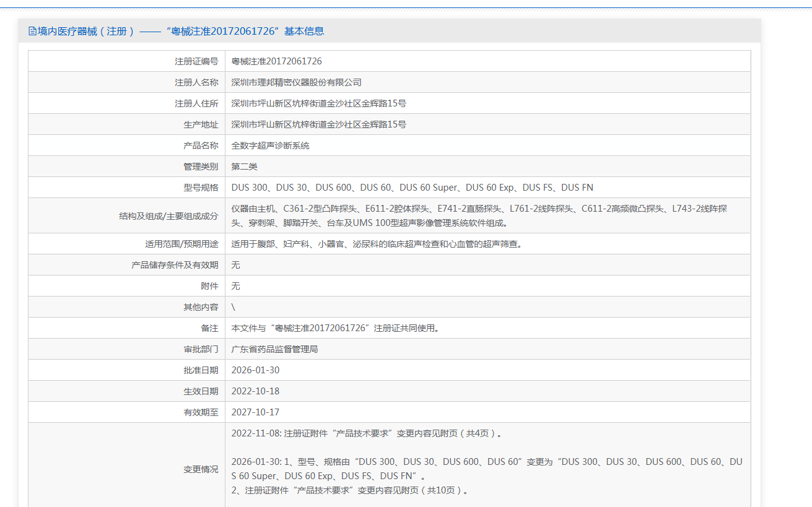Click the change line starting 2、注册证附件
The image size is (812, 507).
click(349, 490)
